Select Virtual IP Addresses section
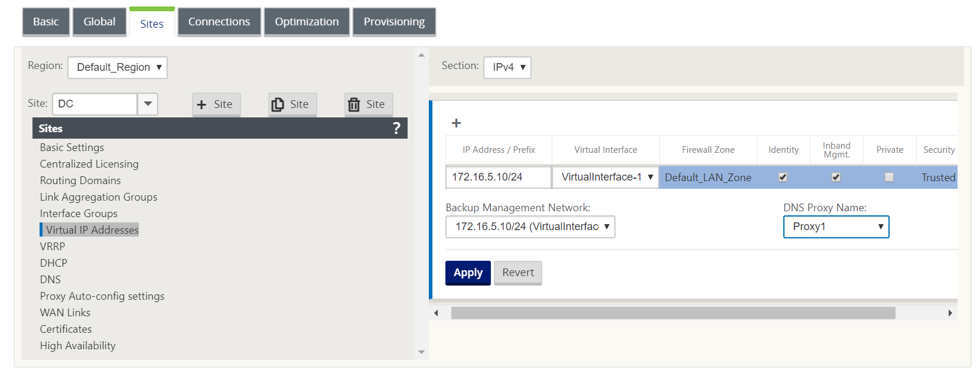The width and height of the screenshot is (980, 377). 92,230
